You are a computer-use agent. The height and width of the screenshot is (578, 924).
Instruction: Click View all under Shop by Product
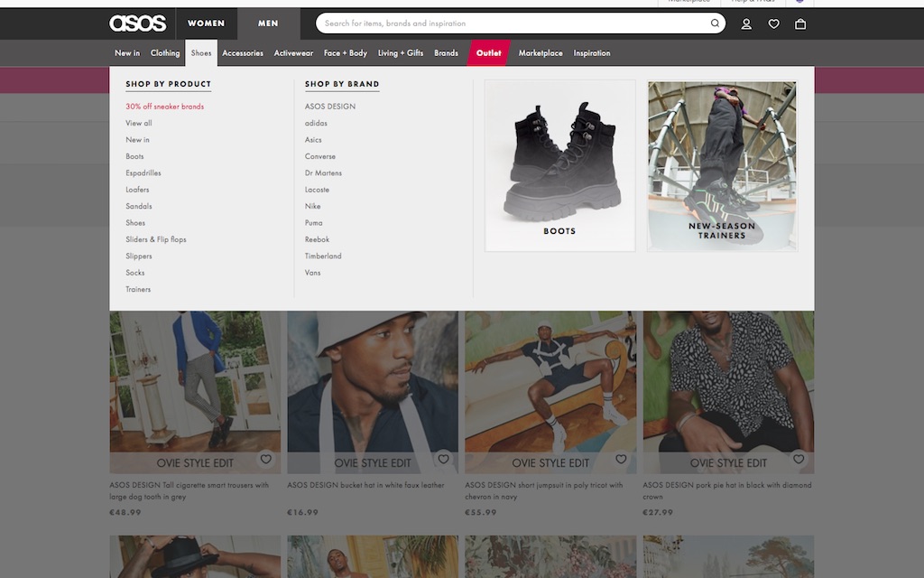click(x=138, y=123)
